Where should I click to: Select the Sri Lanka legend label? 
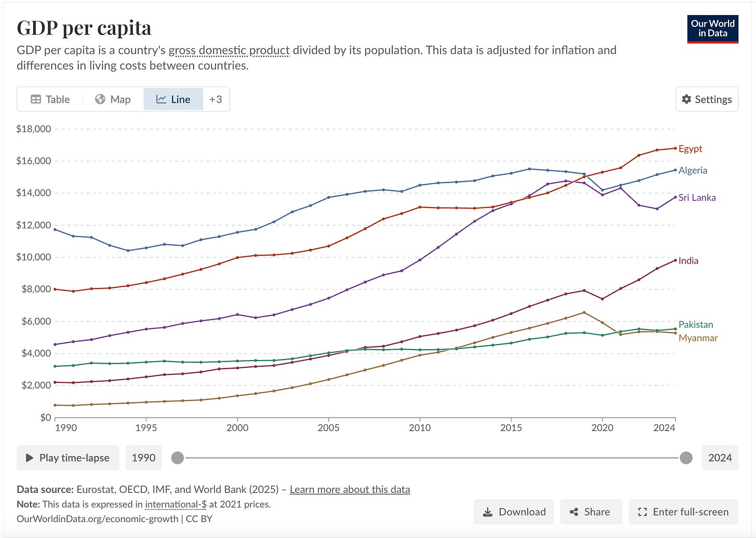coord(697,198)
